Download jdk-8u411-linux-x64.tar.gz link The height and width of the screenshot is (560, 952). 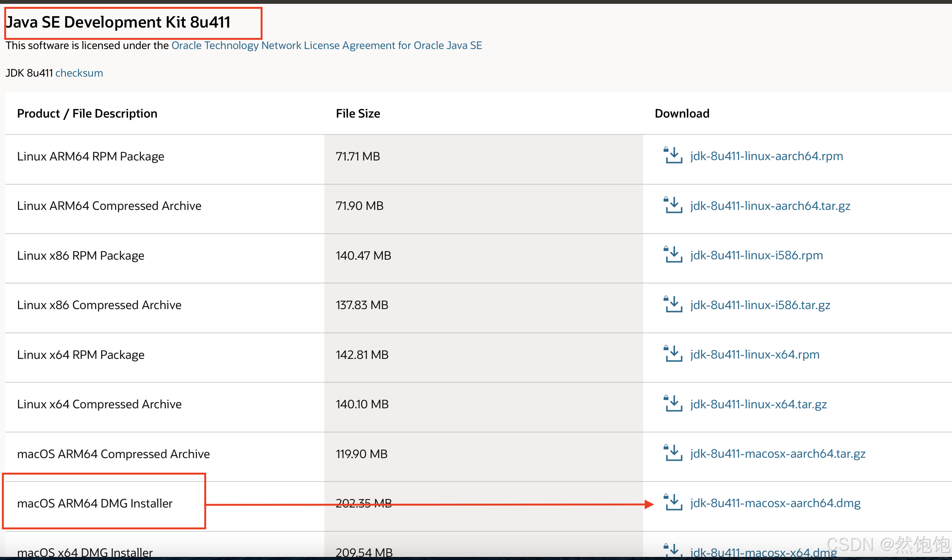point(758,404)
